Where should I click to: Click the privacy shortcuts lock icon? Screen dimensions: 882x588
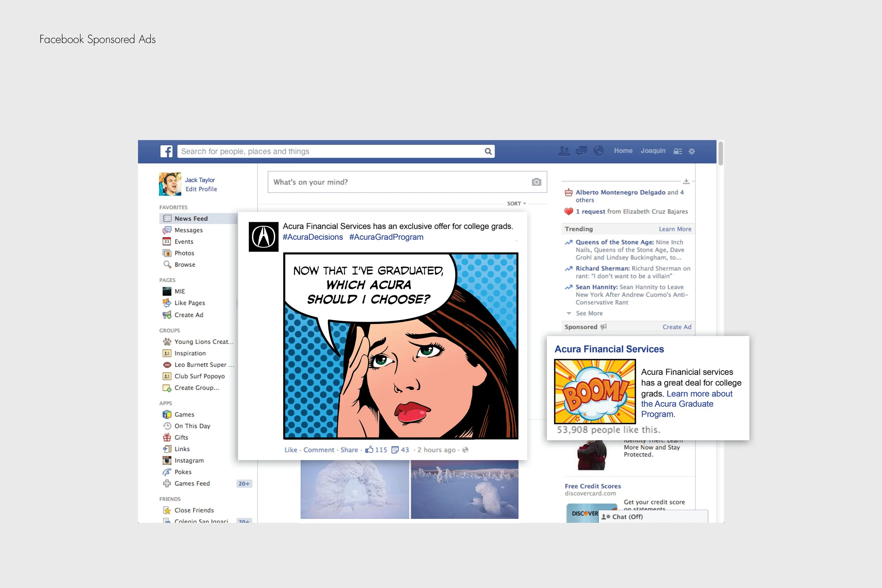tap(678, 151)
